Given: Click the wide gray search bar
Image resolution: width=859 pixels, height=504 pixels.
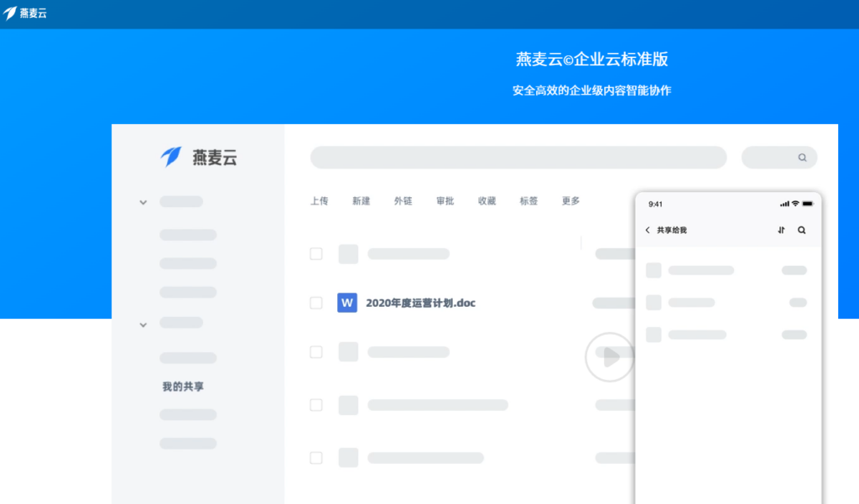Looking at the screenshot, I should click(x=518, y=158).
